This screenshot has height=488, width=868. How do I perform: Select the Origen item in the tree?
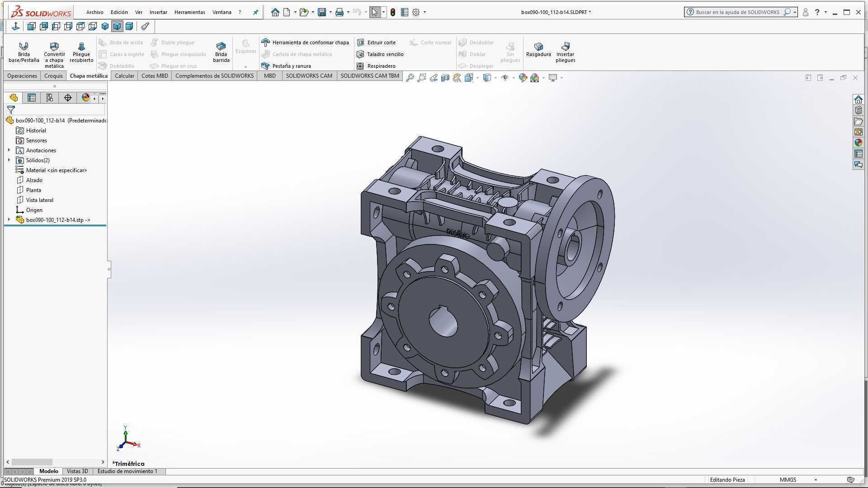(29, 210)
